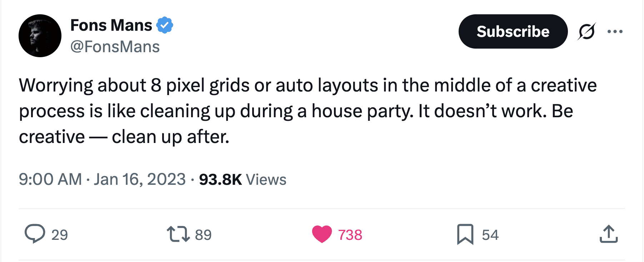Visit the @FonsMans handle link
This screenshot has width=644, height=262.
[115, 47]
